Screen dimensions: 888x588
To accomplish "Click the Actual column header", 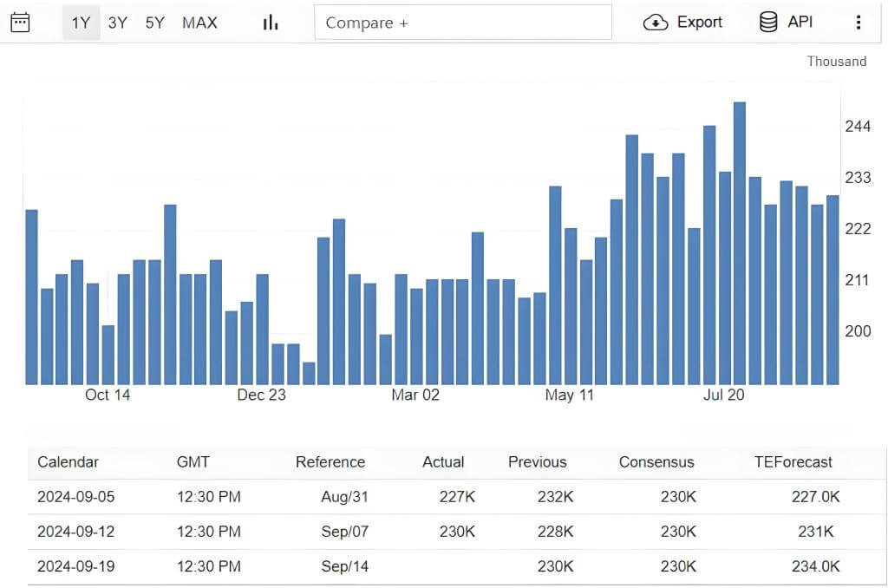I will 443,462.
